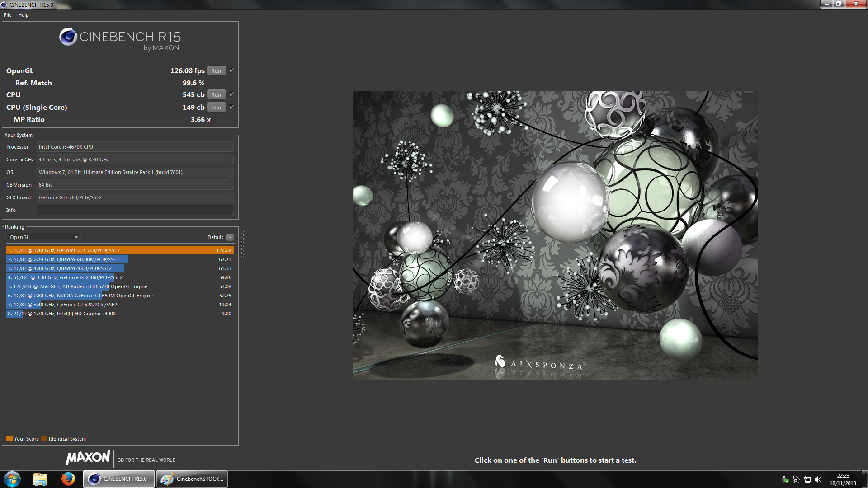The height and width of the screenshot is (488, 868).
Task: Click the MAXON logo at the bottom
Action: pyautogui.click(x=88, y=458)
